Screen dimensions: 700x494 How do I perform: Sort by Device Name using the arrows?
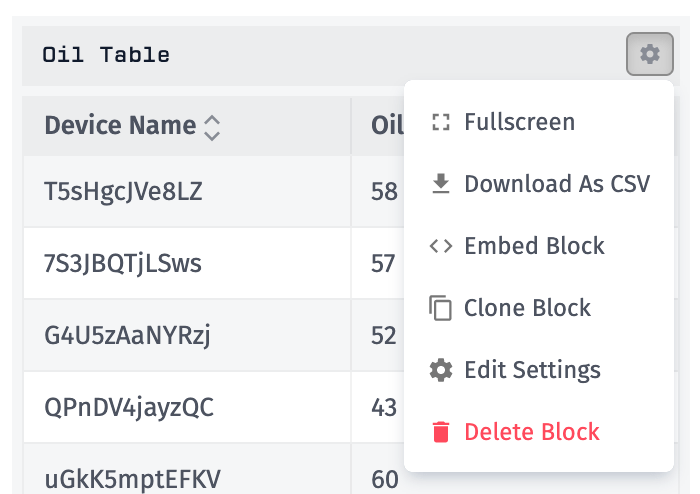click(x=211, y=126)
